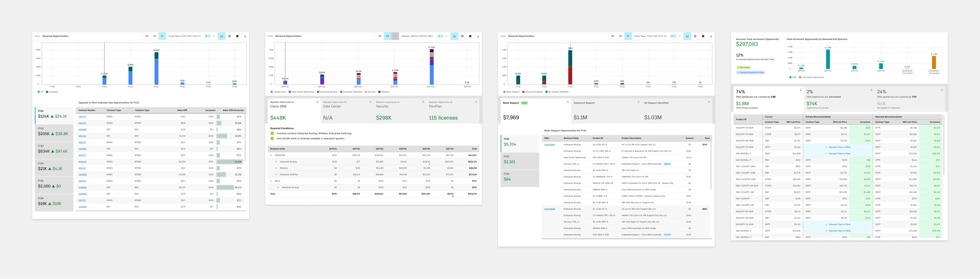Switch to table view icon in Upgrade Opportunities panel

(229, 36)
